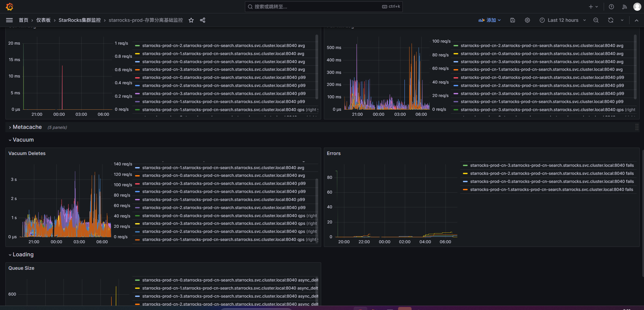Toggle cn-2 p99 series in Vacuum Deletes legend
The image size is (644, 310).
point(224,208)
